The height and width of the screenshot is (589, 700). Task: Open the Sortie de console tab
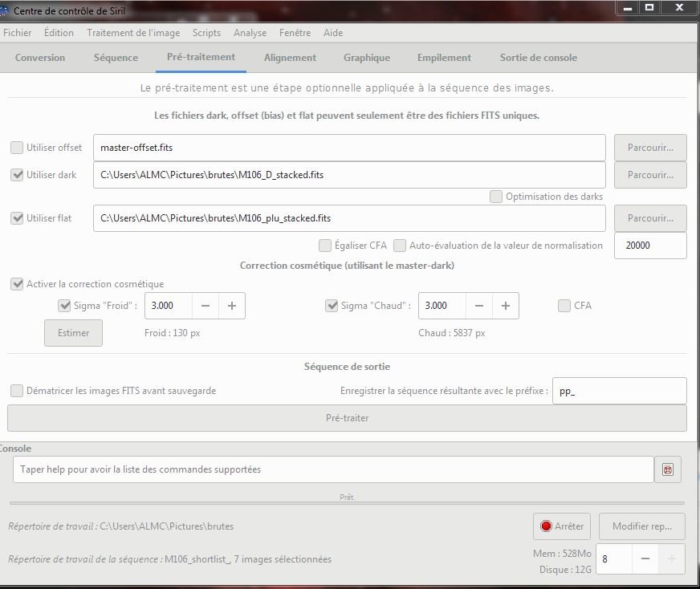tap(538, 58)
